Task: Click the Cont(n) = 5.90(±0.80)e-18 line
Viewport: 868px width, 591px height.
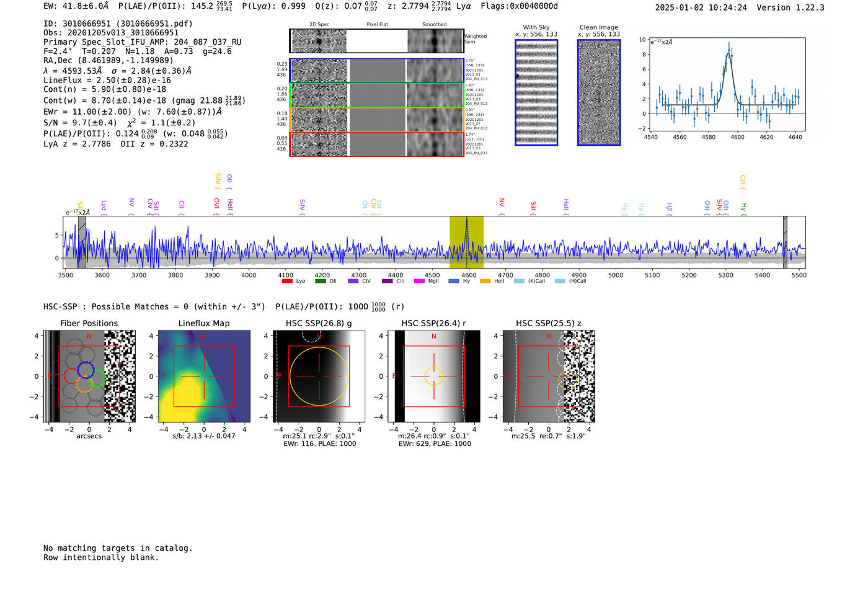Action: 105,89
